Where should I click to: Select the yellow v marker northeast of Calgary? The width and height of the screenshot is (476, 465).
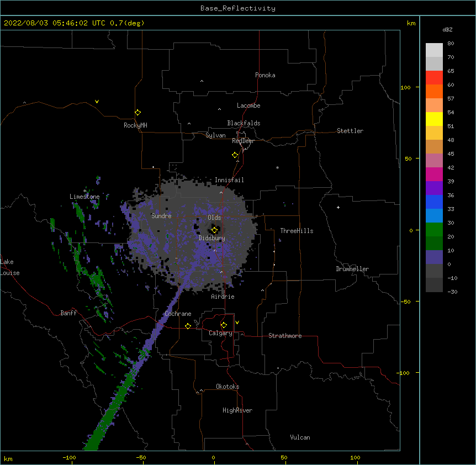tap(237, 323)
